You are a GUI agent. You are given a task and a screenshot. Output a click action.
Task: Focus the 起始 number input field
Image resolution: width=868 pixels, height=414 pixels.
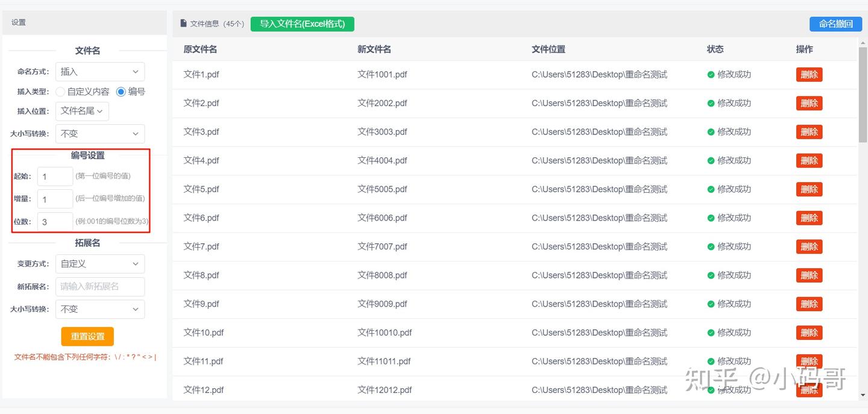[55, 177]
